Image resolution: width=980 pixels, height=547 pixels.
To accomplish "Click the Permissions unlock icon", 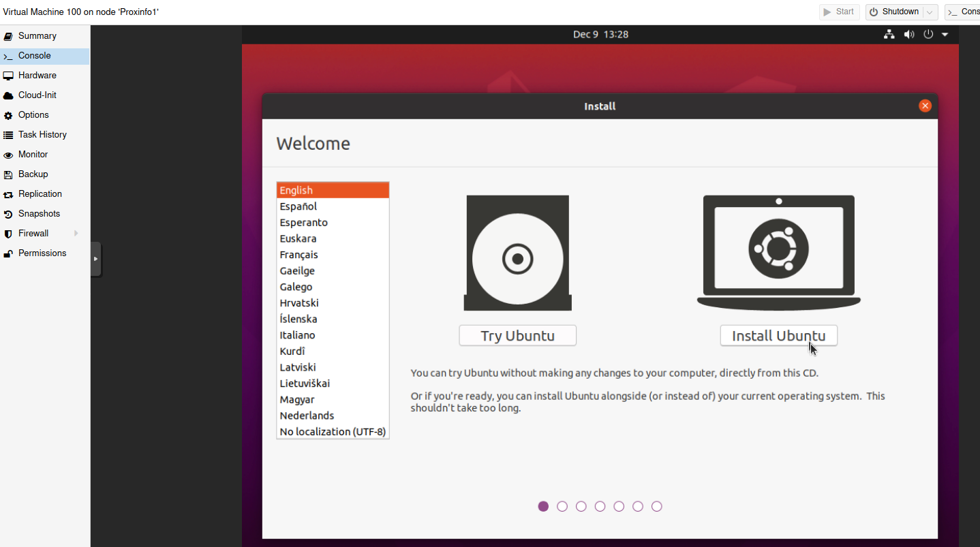I will [8, 254].
